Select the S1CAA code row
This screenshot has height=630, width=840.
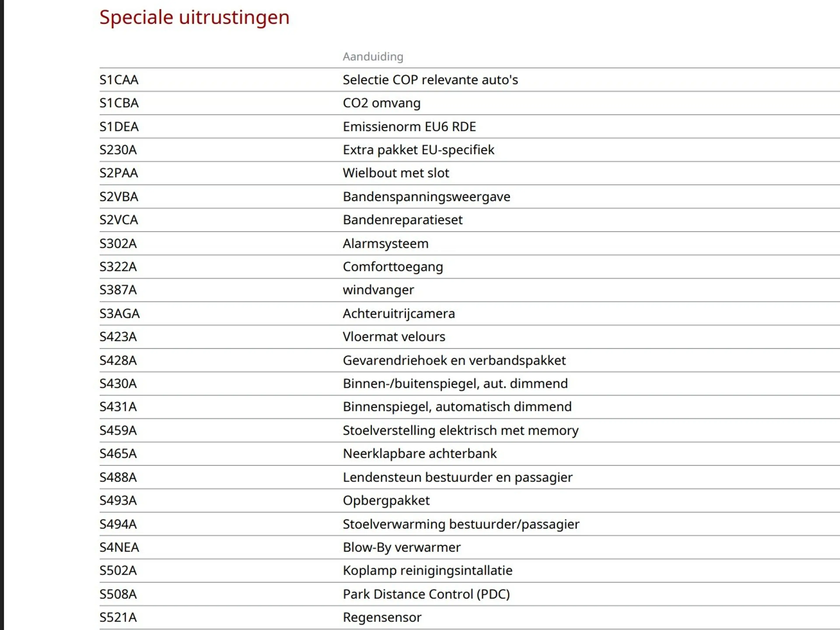click(470, 80)
